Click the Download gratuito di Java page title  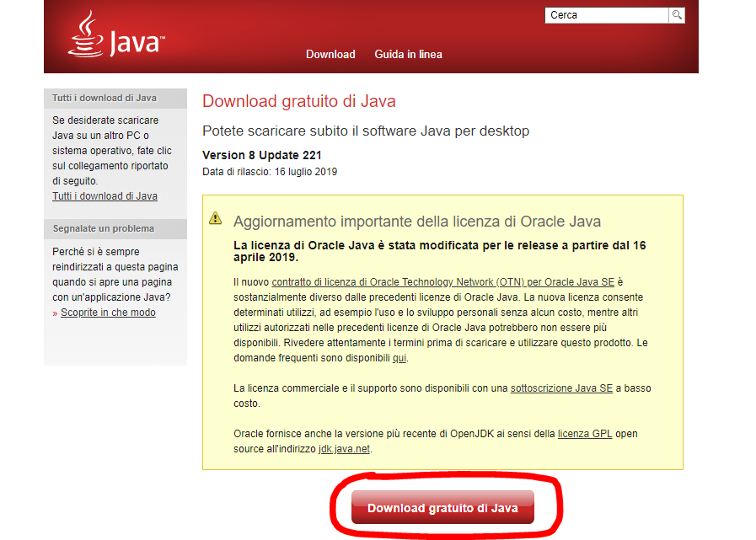pos(299,101)
